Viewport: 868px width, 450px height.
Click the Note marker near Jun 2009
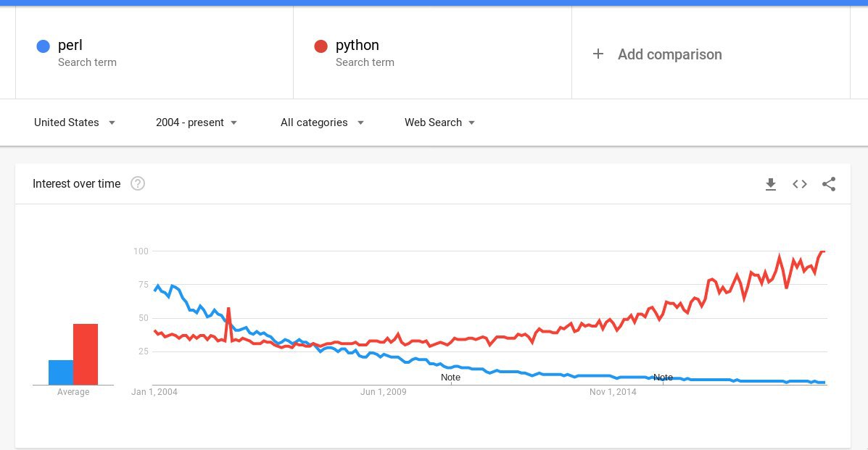coord(450,377)
